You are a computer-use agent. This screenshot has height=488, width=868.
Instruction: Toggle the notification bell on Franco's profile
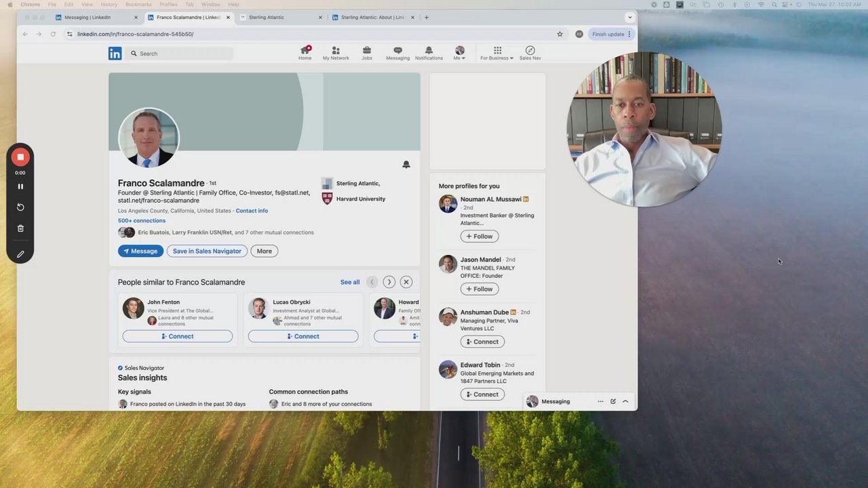pos(406,165)
